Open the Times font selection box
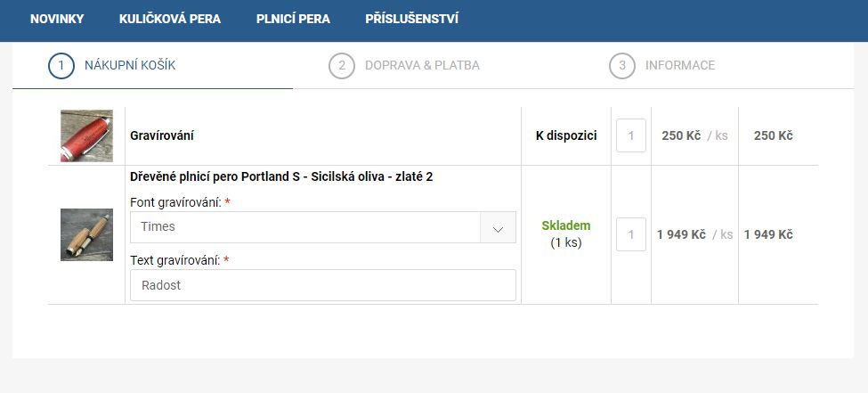This screenshot has width=868, height=393. (323, 227)
